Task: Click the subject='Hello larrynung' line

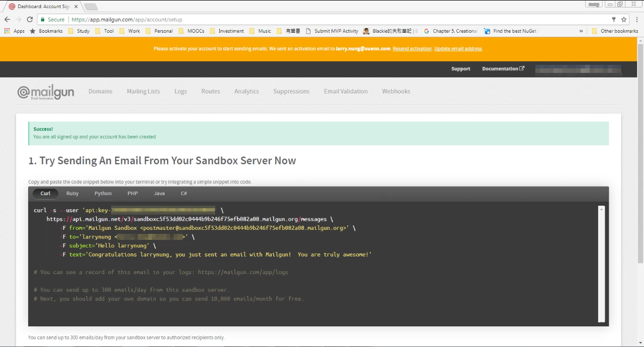Action: [108, 246]
